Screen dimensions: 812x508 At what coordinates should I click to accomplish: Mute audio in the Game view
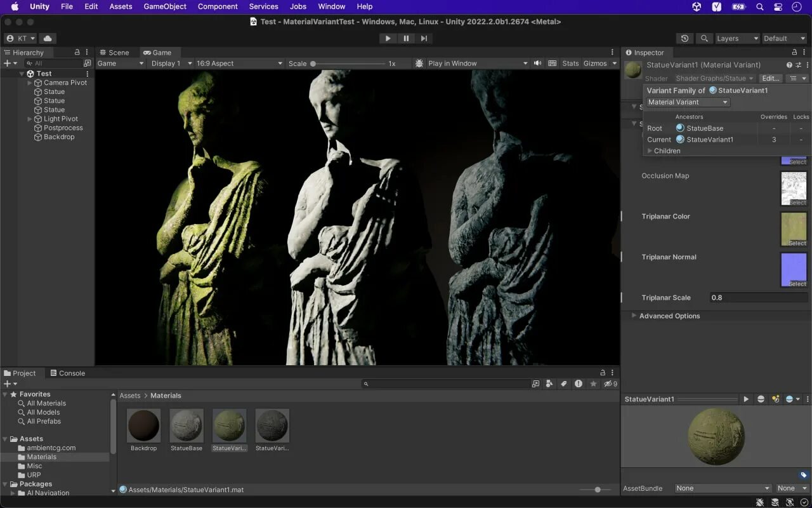(538, 63)
